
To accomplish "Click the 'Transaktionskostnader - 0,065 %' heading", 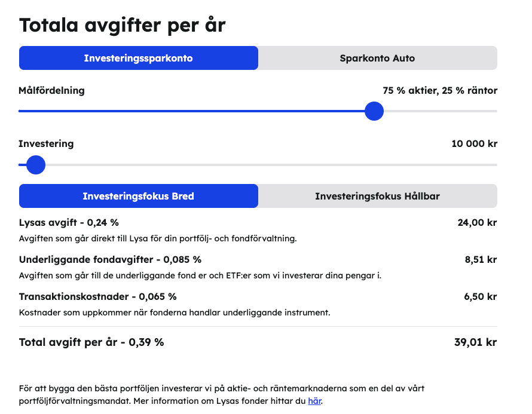I will (97, 297).
